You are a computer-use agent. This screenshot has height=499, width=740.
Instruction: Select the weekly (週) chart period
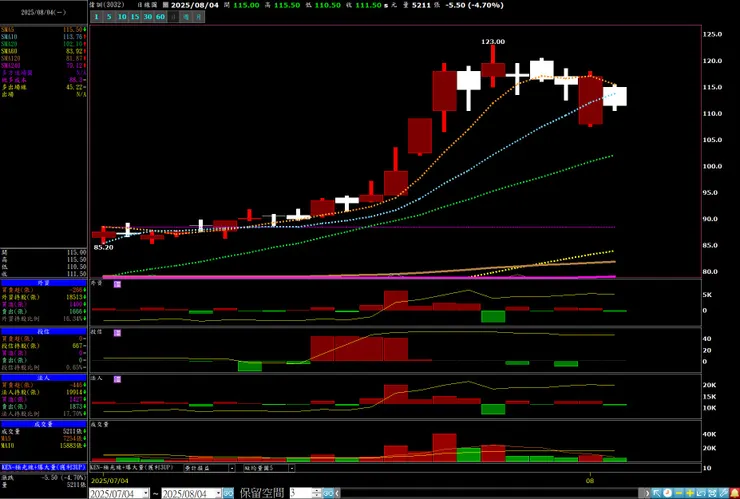186,17
